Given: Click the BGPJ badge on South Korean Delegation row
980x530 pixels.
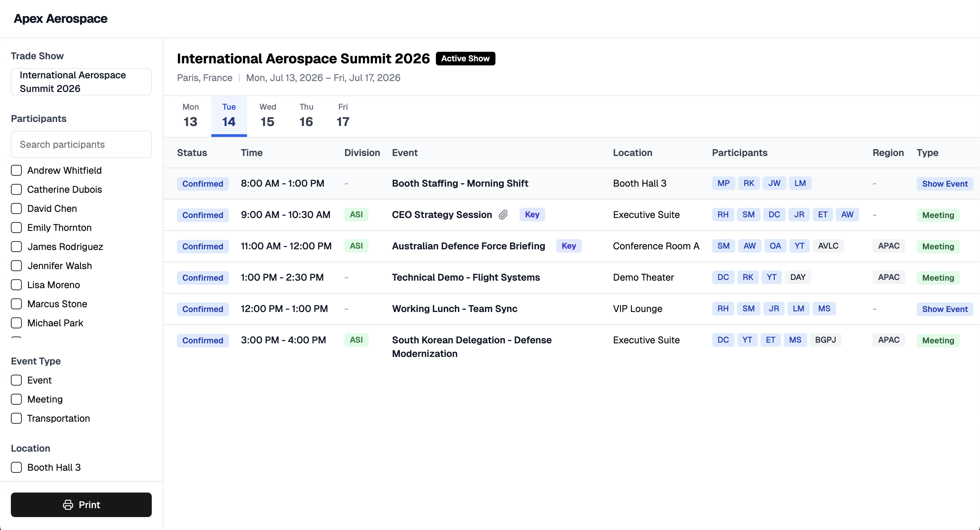Looking at the screenshot, I should (x=826, y=340).
